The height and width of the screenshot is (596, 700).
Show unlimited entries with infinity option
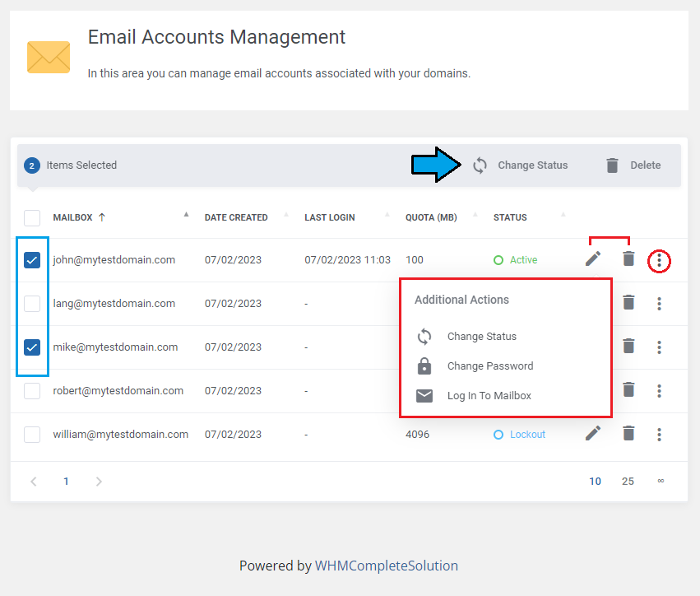pos(661,481)
